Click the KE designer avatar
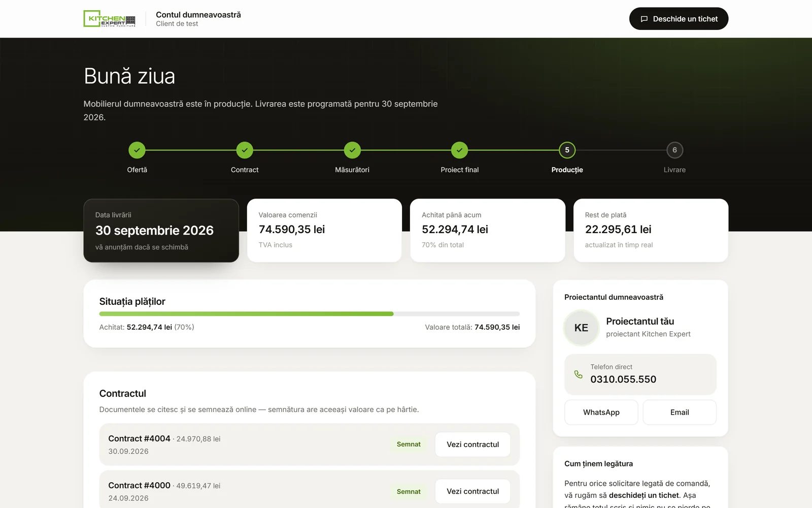This screenshot has width=812, height=508. point(581,328)
